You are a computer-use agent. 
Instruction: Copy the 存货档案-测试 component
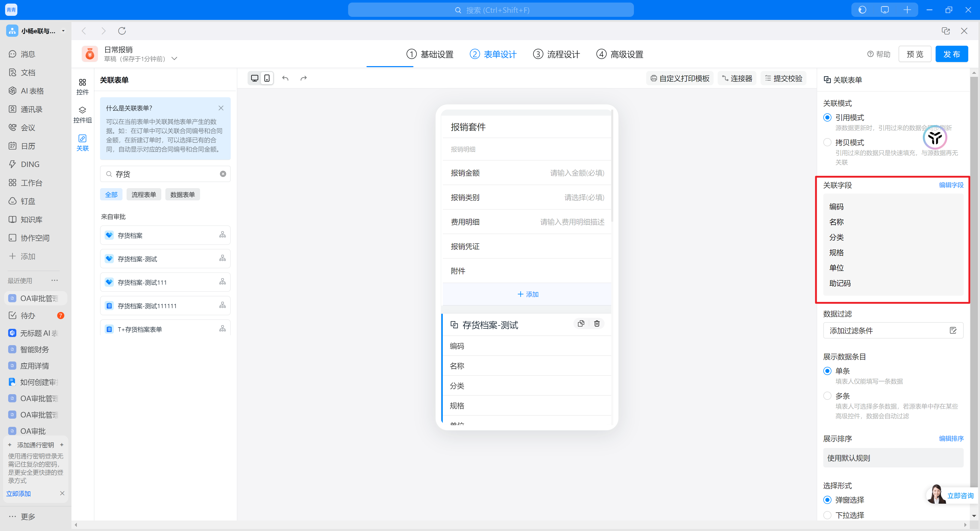click(x=581, y=323)
